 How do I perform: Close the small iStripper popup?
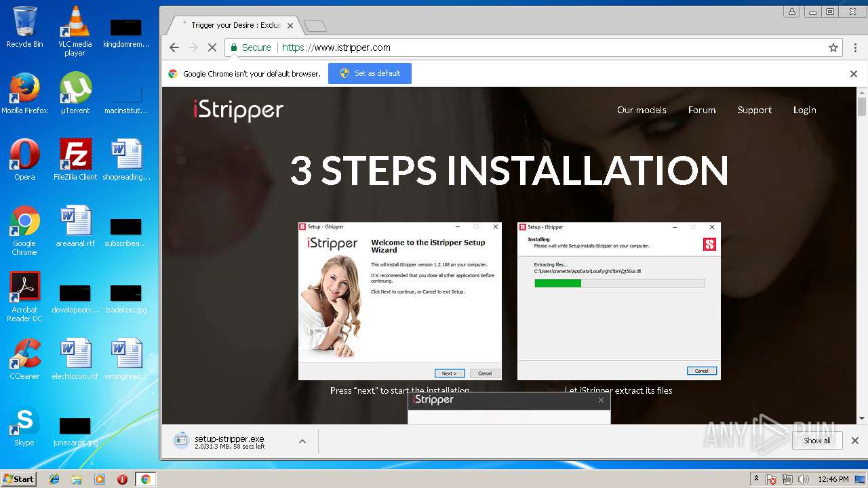pyautogui.click(x=601, y=400)
